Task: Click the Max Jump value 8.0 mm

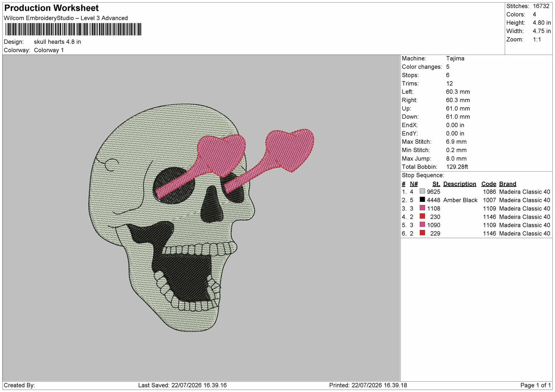Action: click(456, 159)
